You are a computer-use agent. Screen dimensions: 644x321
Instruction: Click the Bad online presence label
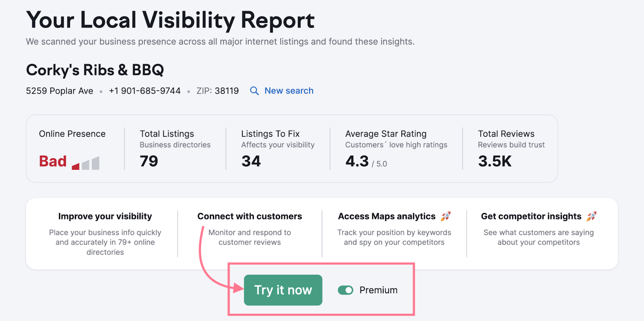[x=53, y=161]
